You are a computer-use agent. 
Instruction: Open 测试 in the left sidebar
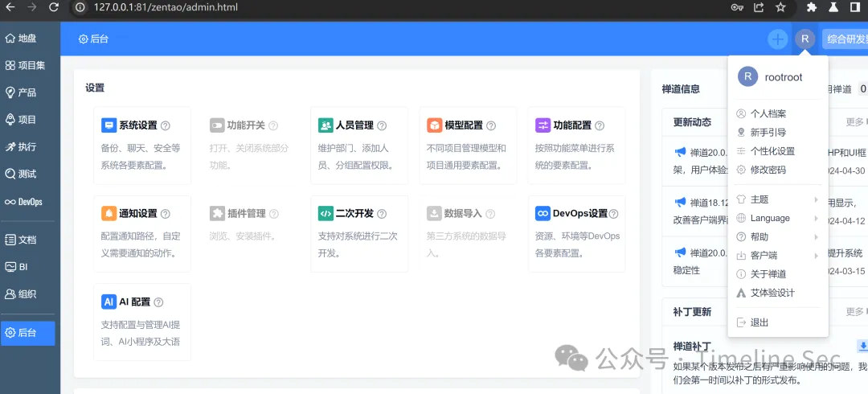tap(27, 174)
